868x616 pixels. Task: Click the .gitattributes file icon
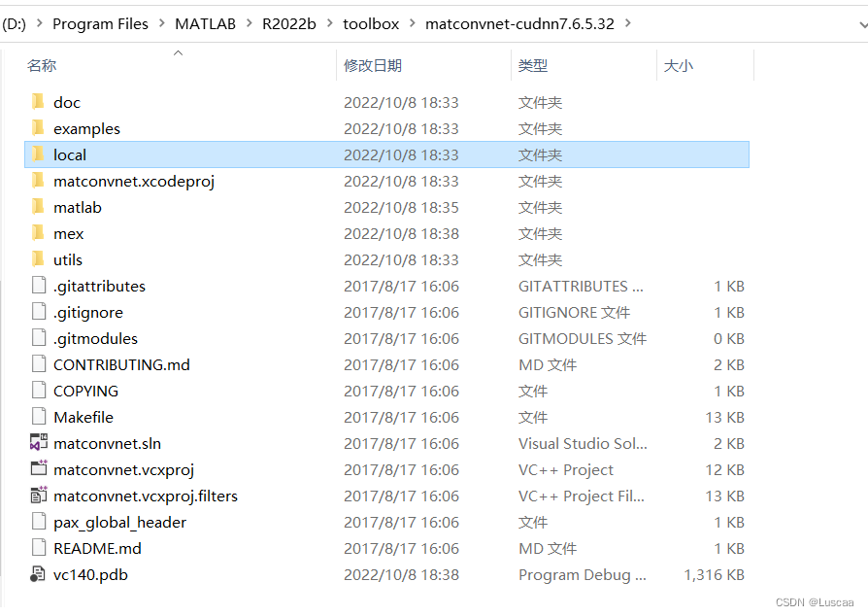tap(39, 286)
